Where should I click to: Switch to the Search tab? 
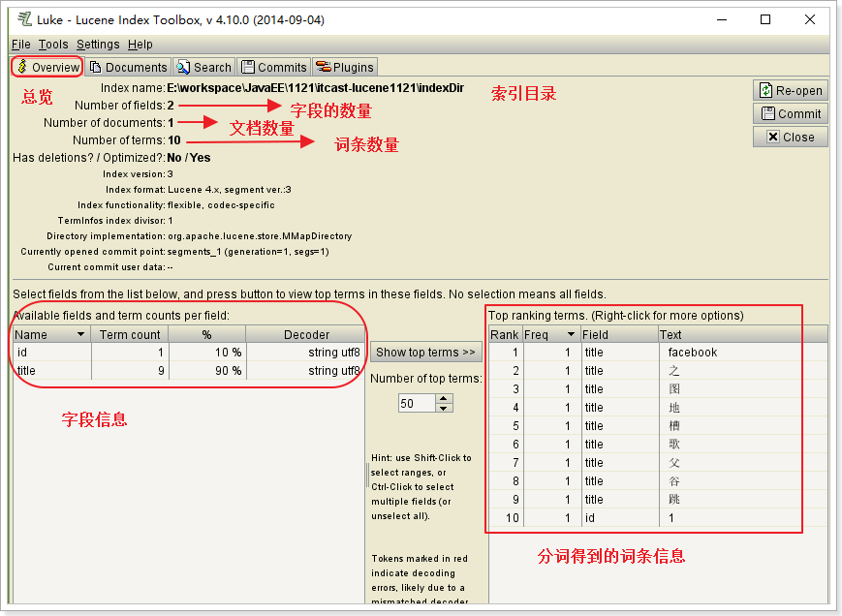[204, 67]
